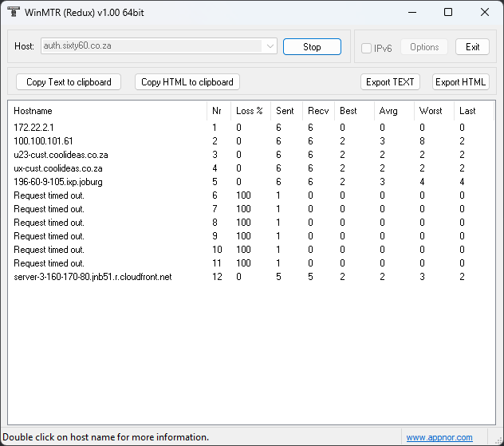Click the Loss % column header
The width and height of the screenshot is (504, 446).
pos(250,111)
